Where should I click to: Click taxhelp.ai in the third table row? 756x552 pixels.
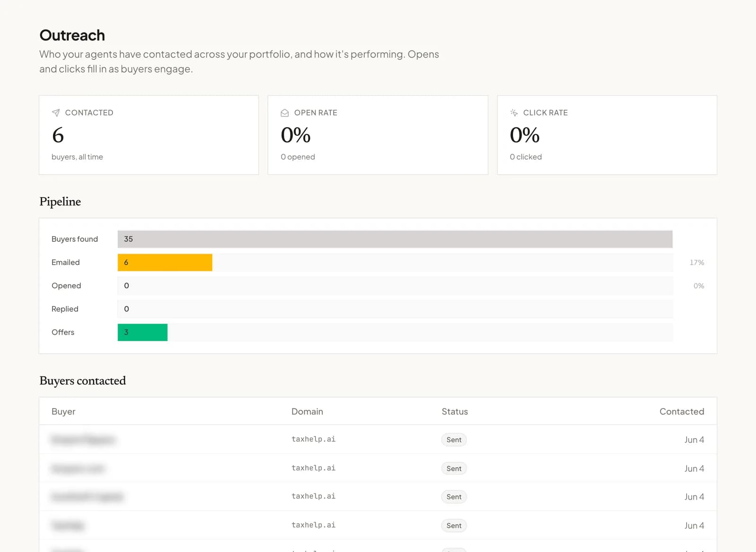tap(313, 496)
